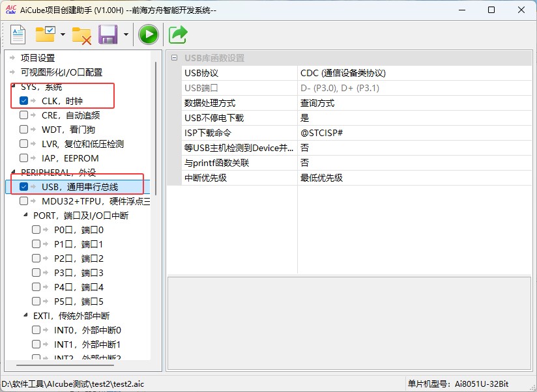Edit the ISP下载命令 field @STCISP#

[x=414, y=133]
